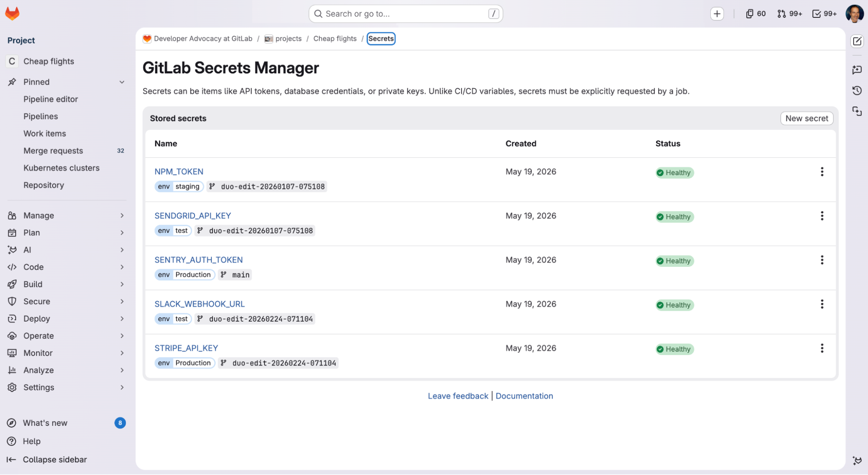Open actions menu for SENDGRID_API_KEY
Viewport: 868px width, 475px height.
point(822,216)
